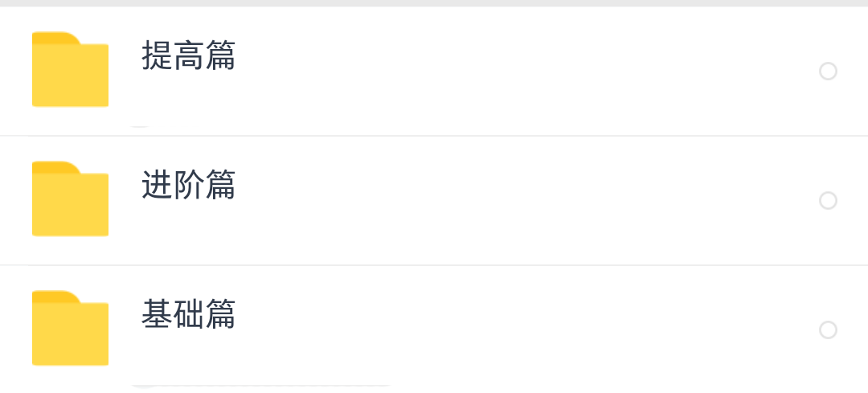The image size is (868, 393).
Task: Open the 提高篇 folder by its name
Action: 188,56
